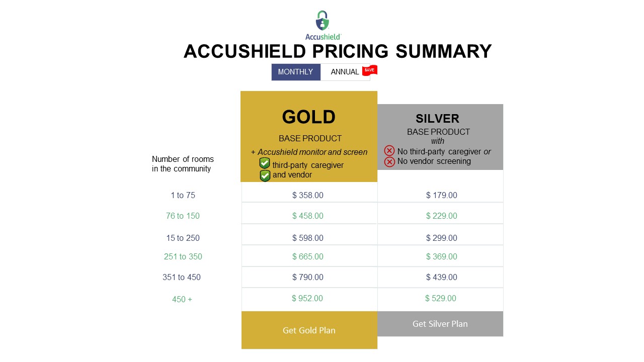Switch to MONTHLY billing
Image resolution: width=644 pixels, height=362 pixels.
295,72
